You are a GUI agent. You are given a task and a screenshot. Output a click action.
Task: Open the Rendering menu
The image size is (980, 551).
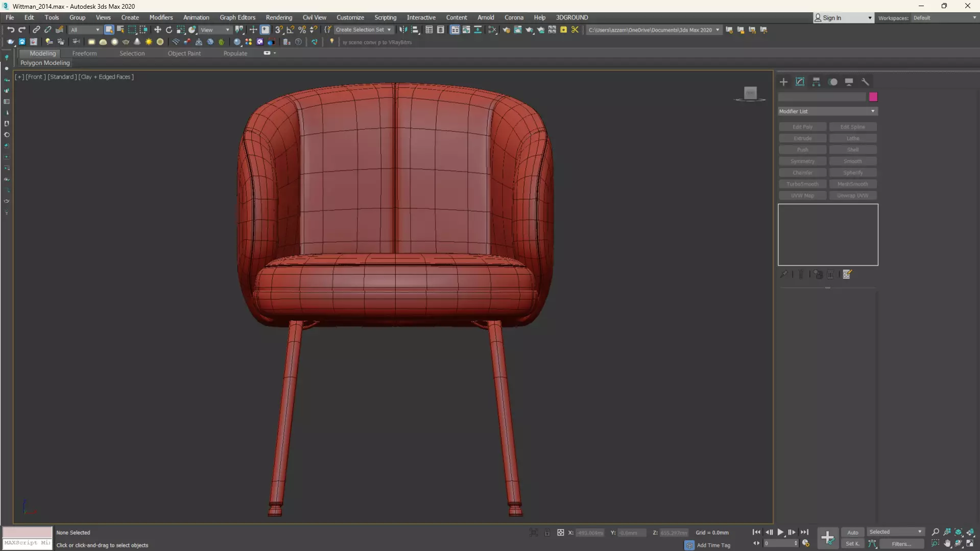(279, 17)
